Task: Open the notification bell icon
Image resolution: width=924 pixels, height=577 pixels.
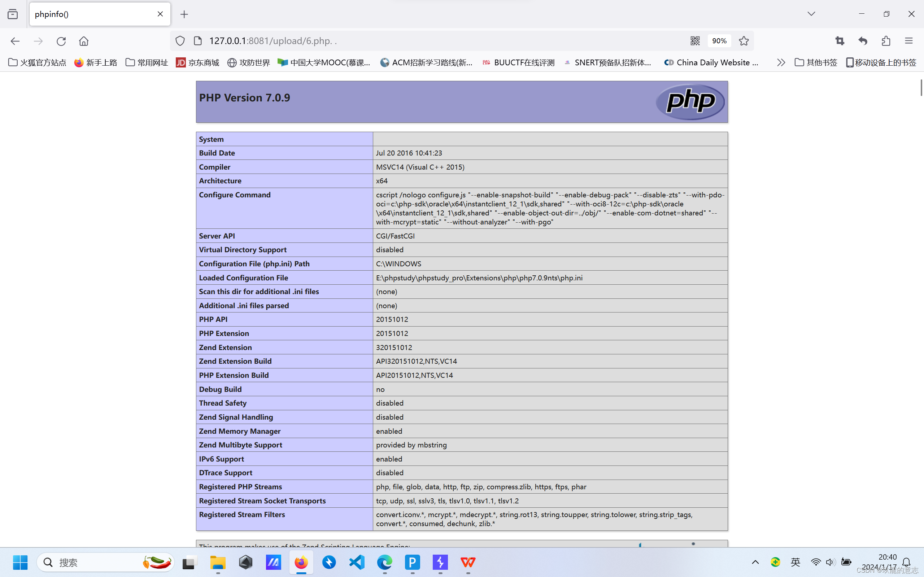Action: 906,562
